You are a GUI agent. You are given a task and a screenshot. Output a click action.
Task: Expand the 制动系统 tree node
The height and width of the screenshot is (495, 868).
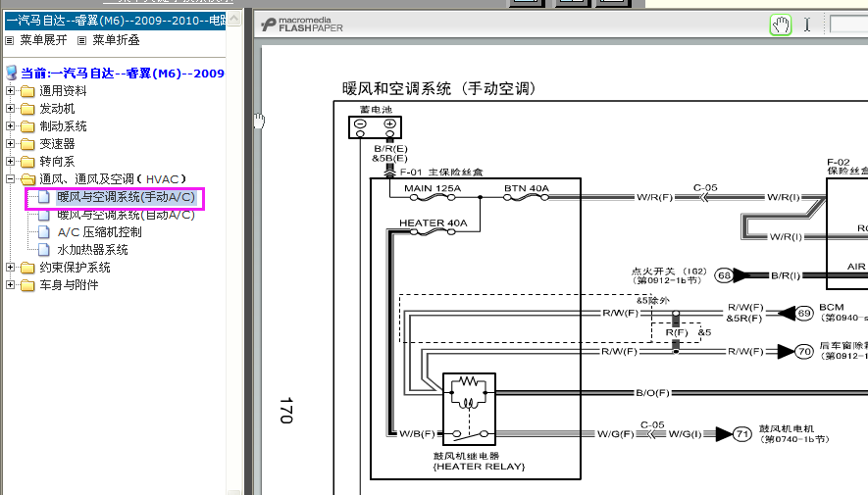tap(11, 126)
